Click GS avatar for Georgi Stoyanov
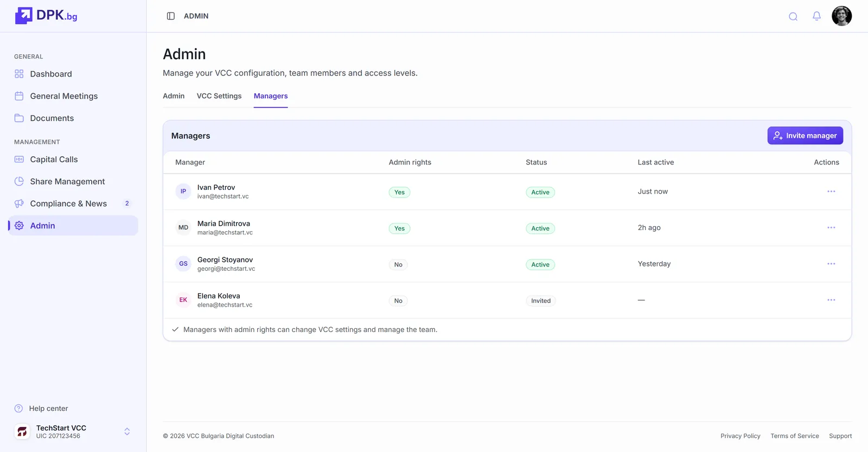This screenshot has width=868, height=452. 183,264
